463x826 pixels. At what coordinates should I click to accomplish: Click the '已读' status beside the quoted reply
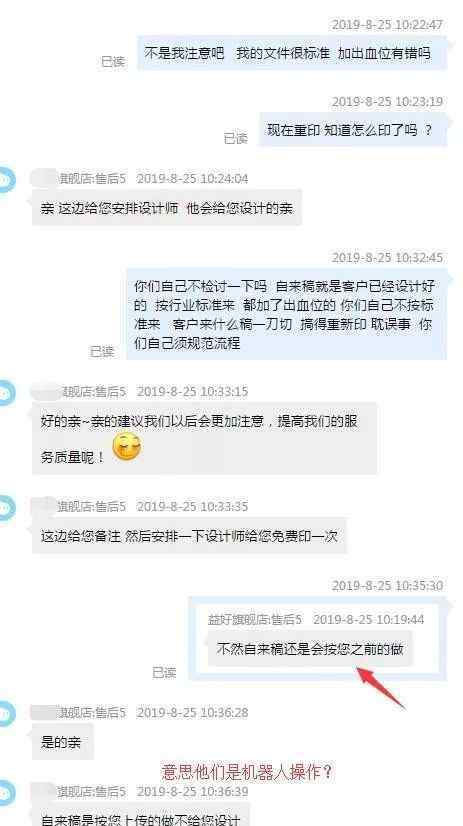[x=164, y=673]
